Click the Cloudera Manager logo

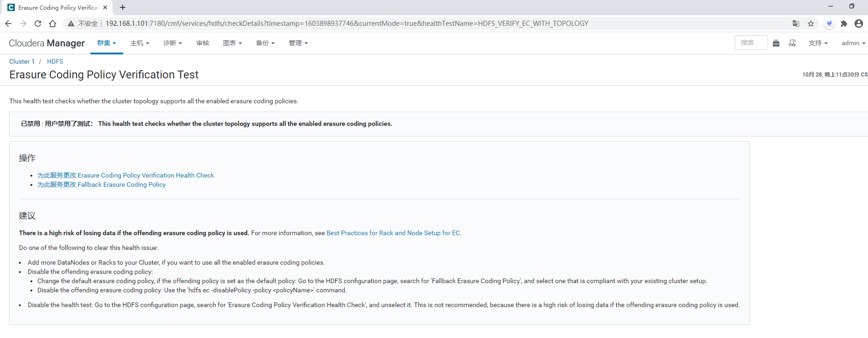(x=47, y=43)
